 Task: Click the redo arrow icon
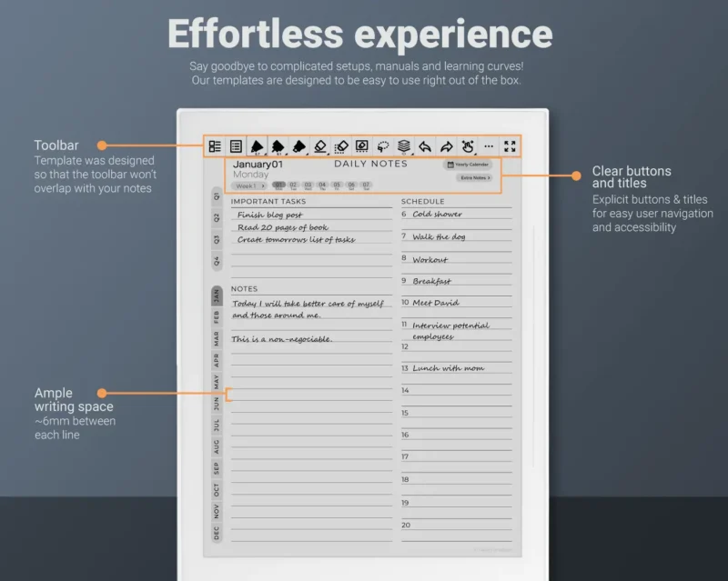446,145
